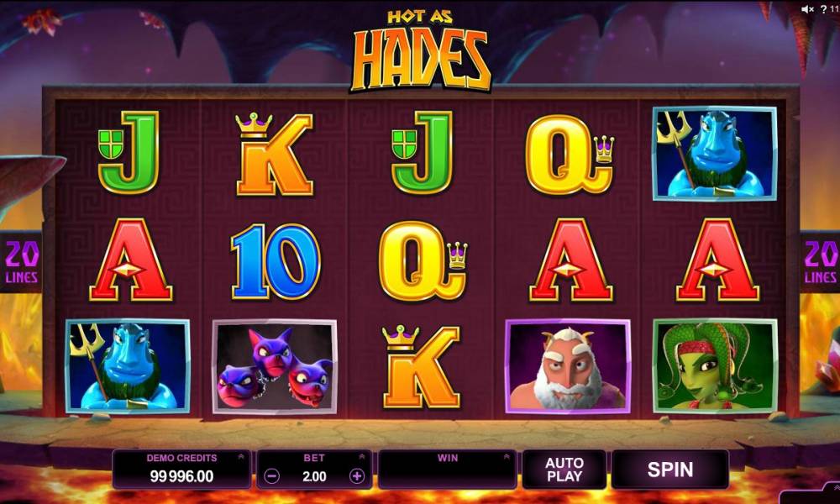The height and width of the screenshot is (504, 840).
Task: Select the green Medusa symbol
Action: [715, 367]
